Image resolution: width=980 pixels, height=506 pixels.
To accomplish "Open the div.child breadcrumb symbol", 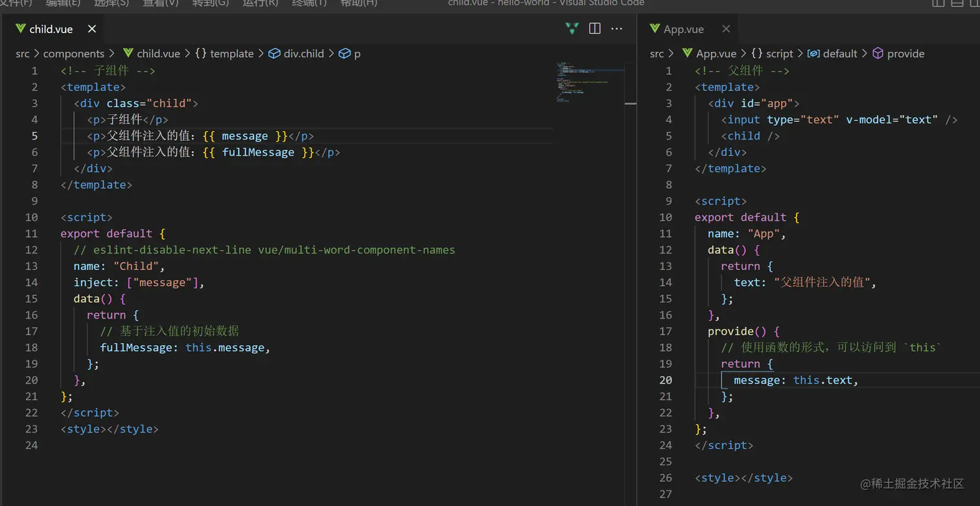I will (x=296, y=54).
